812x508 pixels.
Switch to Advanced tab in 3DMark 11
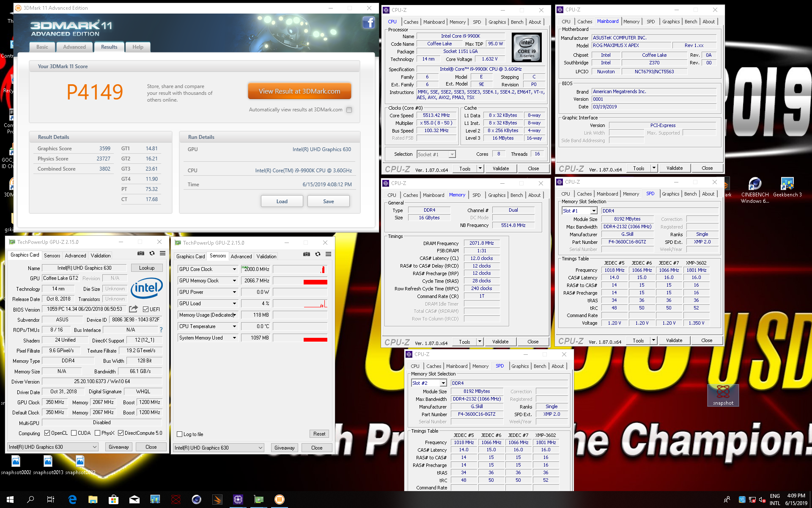[x=74, y=47]
